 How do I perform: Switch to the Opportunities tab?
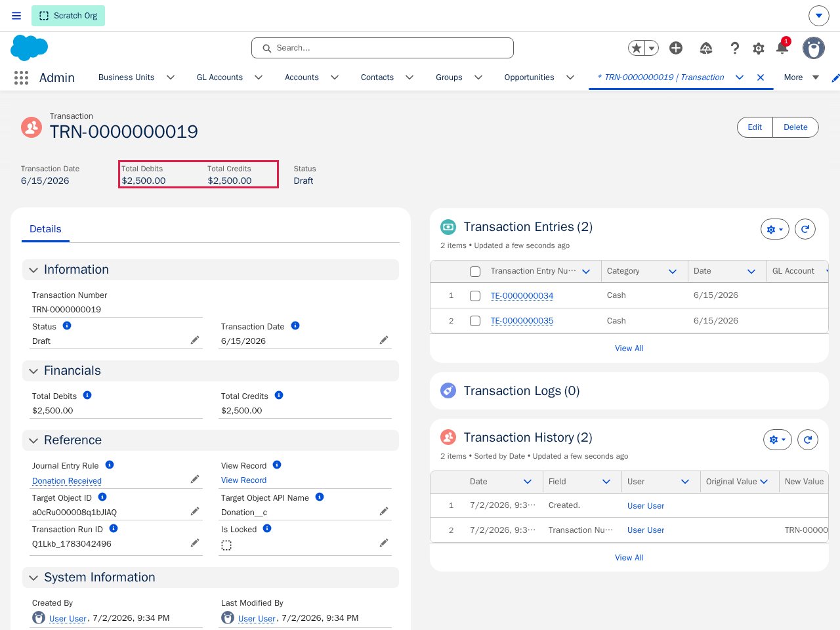[529, 77]
